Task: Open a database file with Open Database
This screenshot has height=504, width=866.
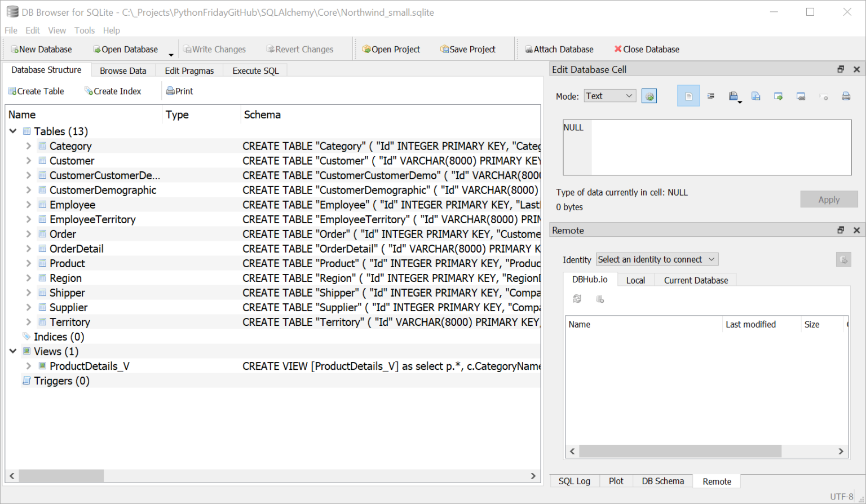Action: coord(125,49)
